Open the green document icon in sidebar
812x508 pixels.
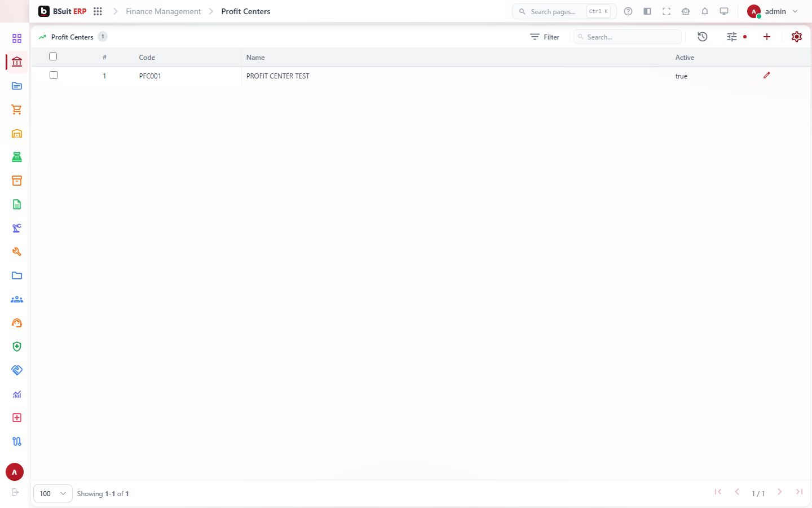point(17,204)
